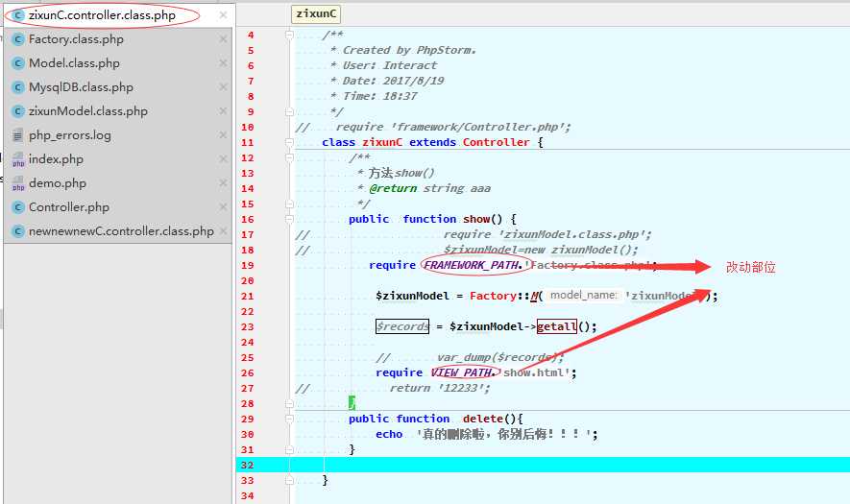
Task: Collapse the show() doc comment at line 12
Action: click(x=289, y=157)
